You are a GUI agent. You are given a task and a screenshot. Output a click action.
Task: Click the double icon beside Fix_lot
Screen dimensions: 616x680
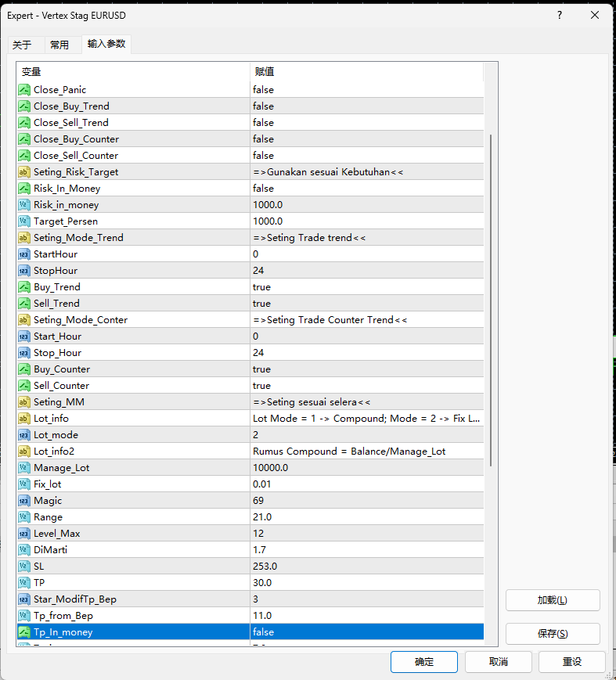[24, 484]
